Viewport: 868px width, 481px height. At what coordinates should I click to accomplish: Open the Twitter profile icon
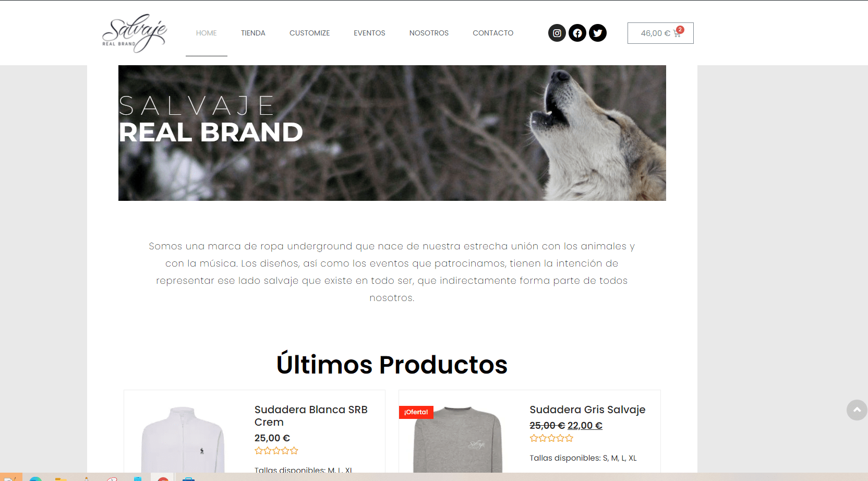[598, 33]
